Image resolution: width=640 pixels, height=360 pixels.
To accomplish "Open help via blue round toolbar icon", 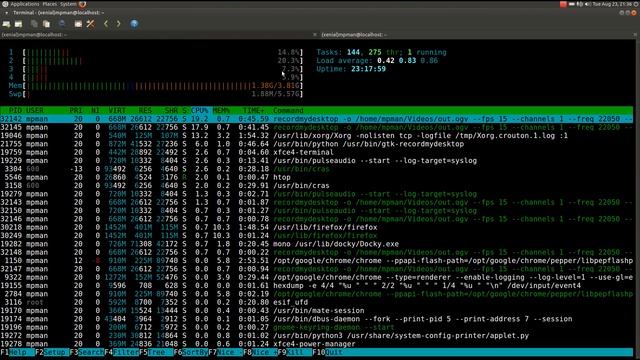I will 134,24.
